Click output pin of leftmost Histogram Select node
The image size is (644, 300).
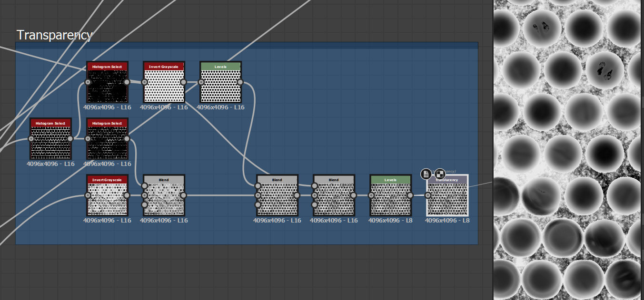[x=70, y=139]
